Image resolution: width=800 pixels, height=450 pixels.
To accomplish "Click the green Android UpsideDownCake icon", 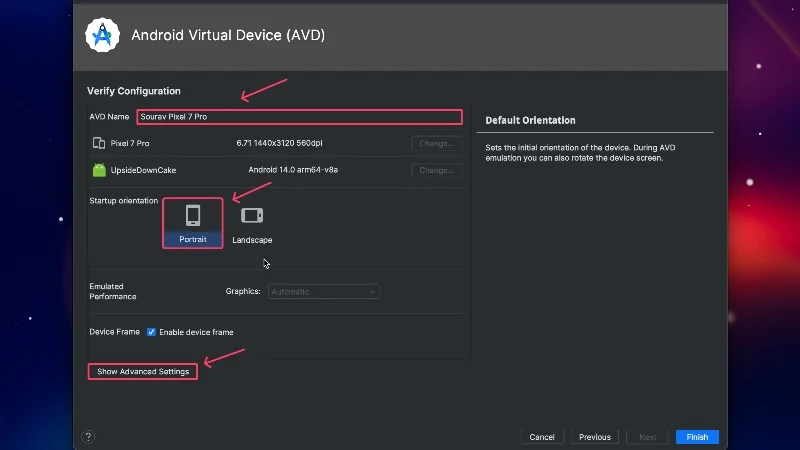I will (99, 170).
